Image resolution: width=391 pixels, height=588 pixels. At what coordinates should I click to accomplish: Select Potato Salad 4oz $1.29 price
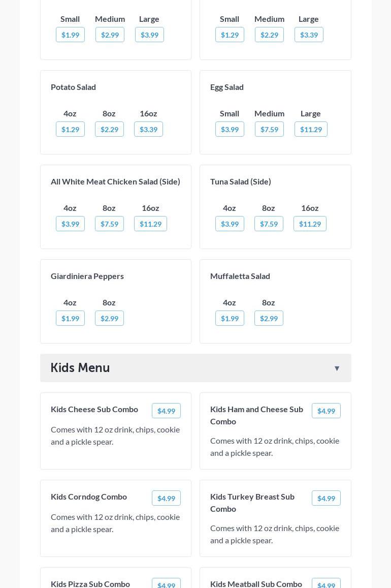[70, 130]
